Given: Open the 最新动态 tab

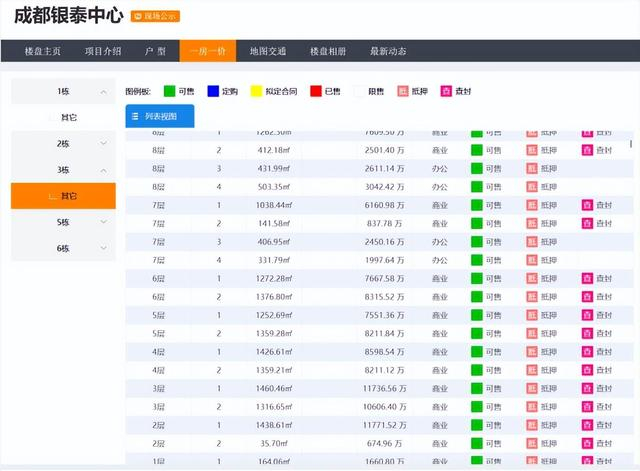Looking at the screenshot, I should click(x=388, y=51).
